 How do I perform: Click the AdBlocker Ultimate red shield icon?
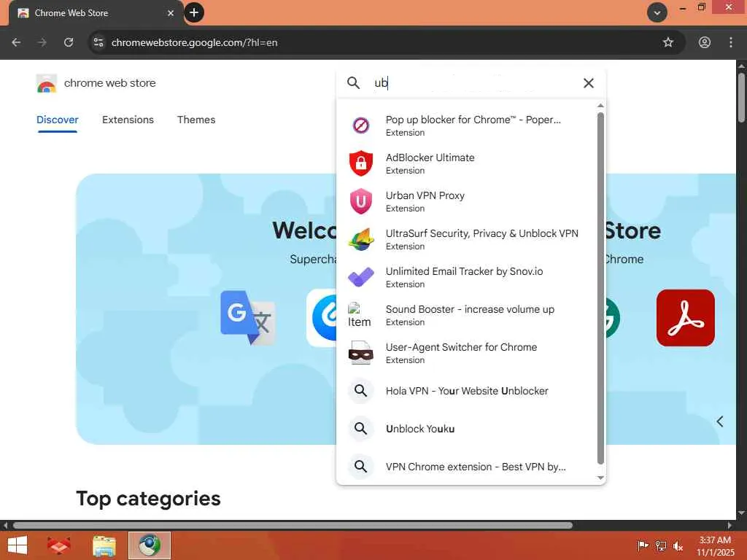click(x=360, y=163)
